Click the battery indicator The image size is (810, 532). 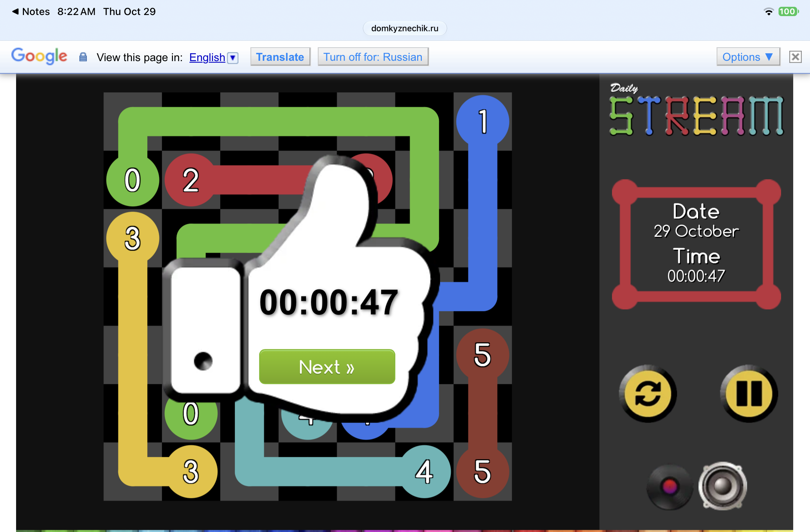(788, 11)
